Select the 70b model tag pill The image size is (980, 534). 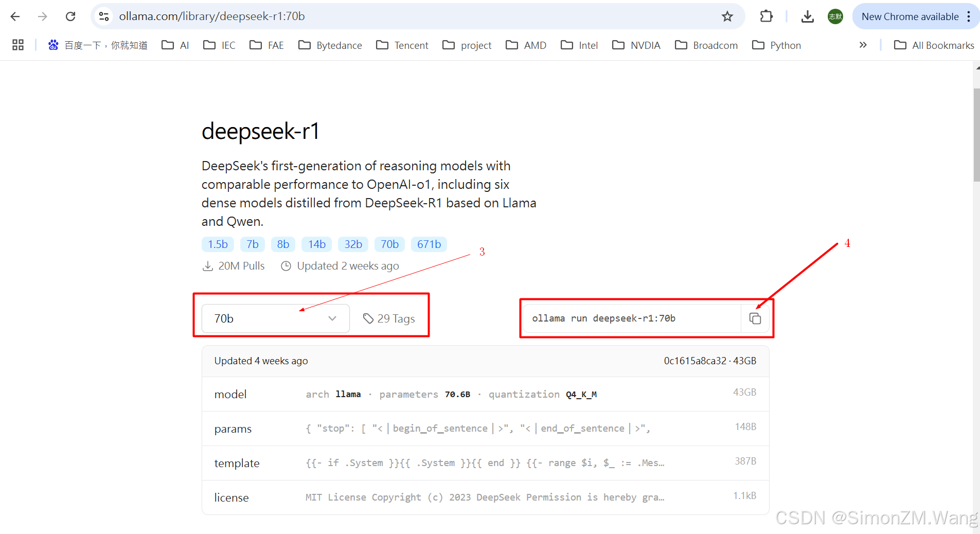click(x=390, y=244)
